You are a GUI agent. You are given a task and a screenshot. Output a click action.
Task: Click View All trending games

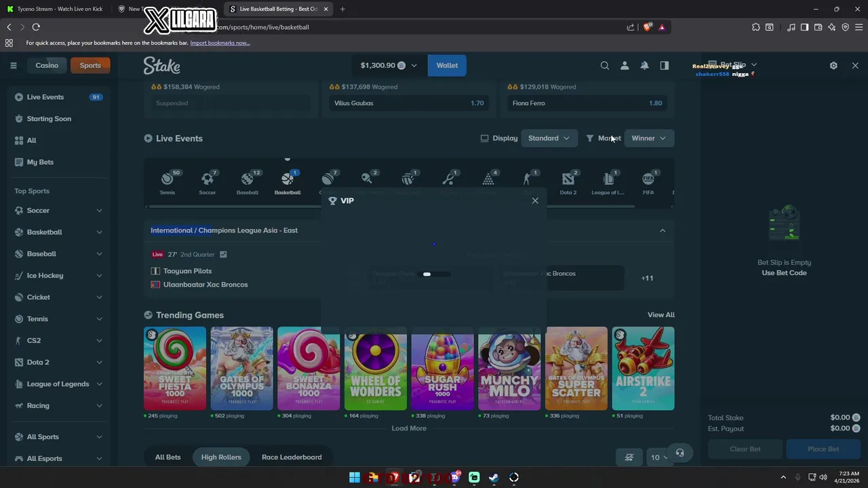point(661,315)
